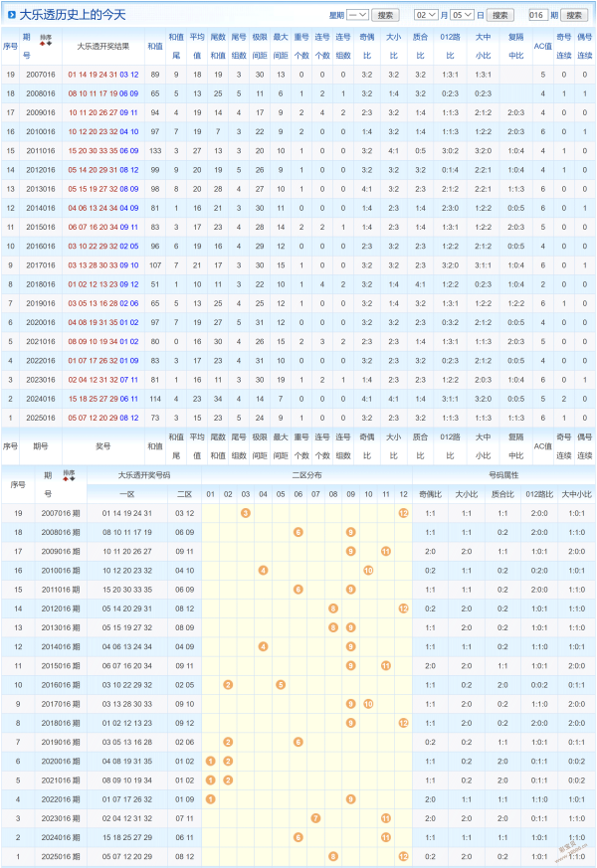Screen dimensions: 597x868
Task: Open the 星期 weekday dropdown
Action: click(358, 15)
